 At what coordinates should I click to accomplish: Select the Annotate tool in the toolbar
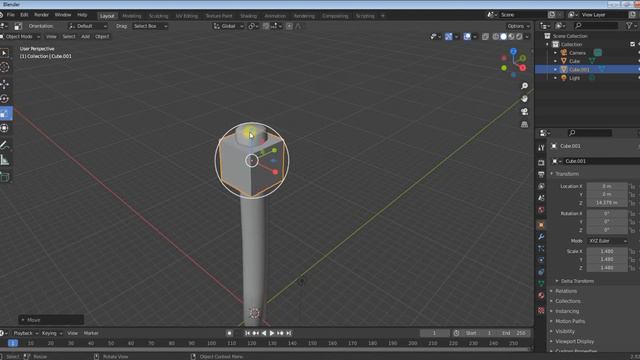4,145
